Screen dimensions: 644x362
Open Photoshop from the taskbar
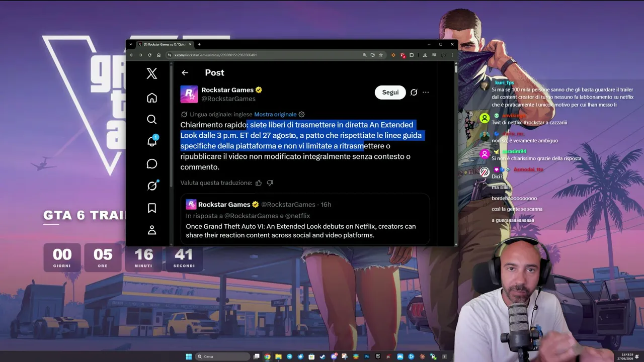(x=367, y=356)
